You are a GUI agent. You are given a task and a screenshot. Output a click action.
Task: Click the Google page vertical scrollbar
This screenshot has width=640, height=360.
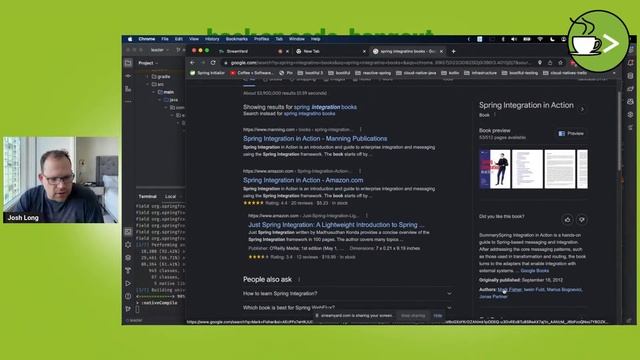[x=620, y=131]
